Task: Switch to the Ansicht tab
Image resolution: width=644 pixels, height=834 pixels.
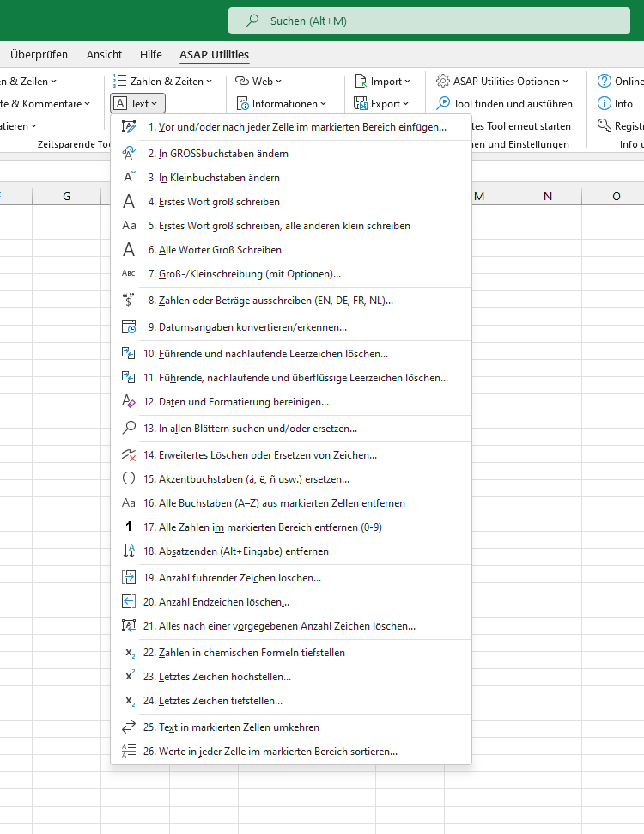Action: [104, 54]
